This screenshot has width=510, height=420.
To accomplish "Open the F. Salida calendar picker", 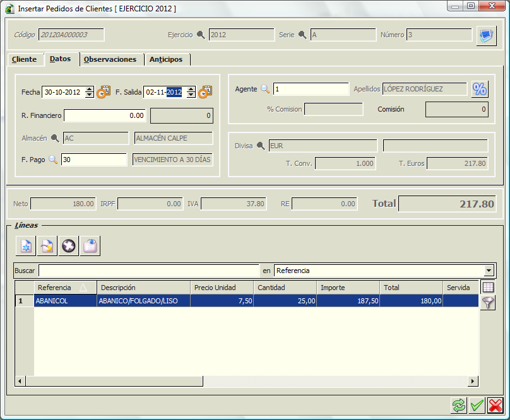I will [205, 91].
